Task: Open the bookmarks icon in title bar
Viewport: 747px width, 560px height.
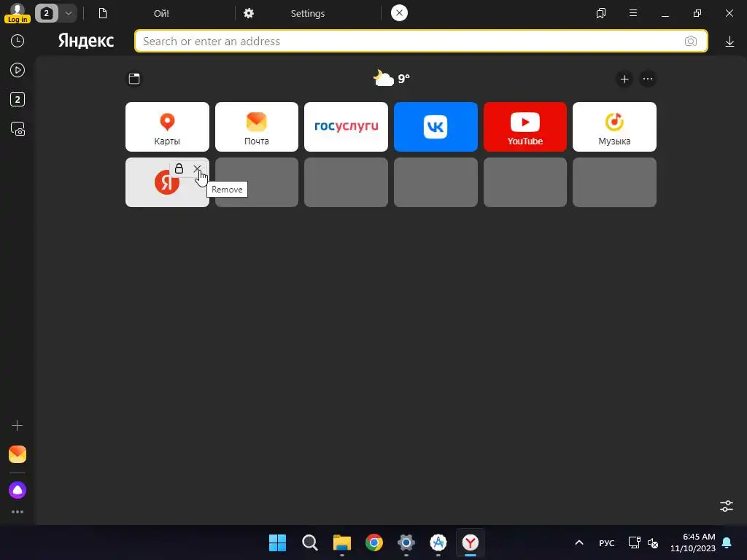Action: tap(601, 13)
